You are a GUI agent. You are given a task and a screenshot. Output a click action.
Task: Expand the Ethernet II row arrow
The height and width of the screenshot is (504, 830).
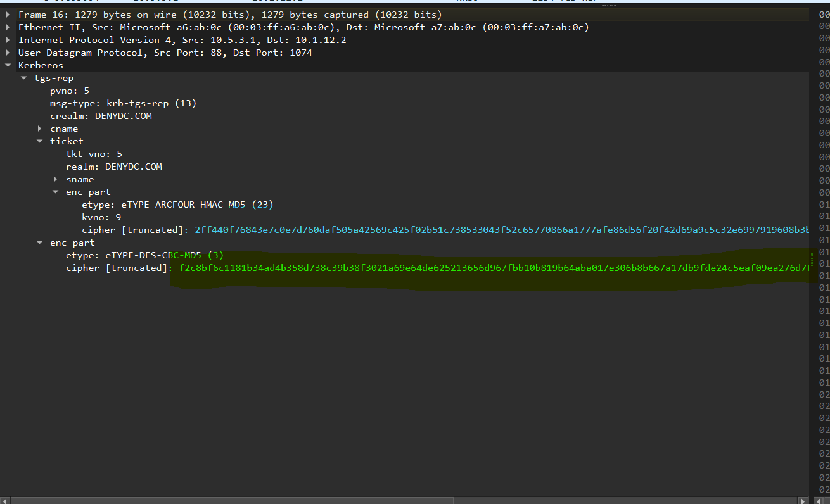pyautogui.click(x=8, y=27)
